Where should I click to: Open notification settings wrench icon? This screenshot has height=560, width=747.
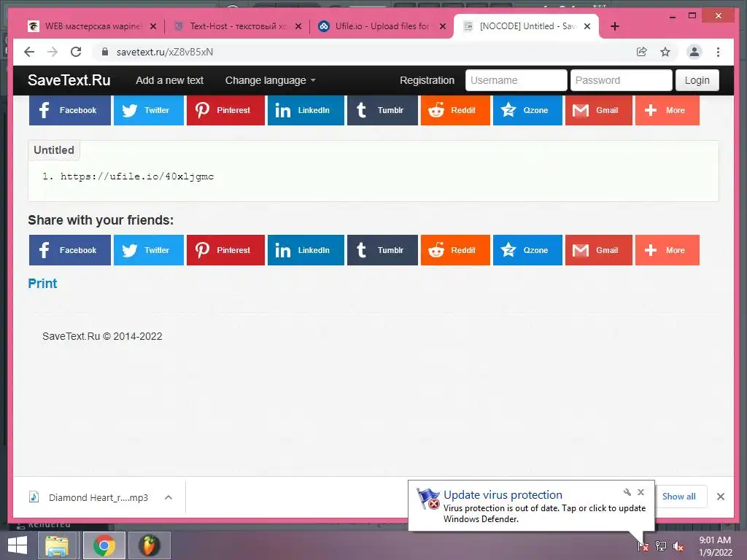pyautogui.click(x=627, y=492)
